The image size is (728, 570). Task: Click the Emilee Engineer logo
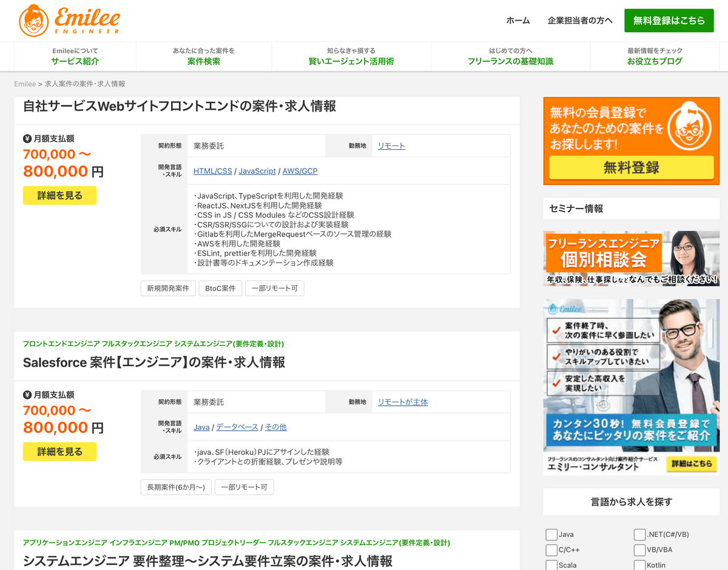[69, 21]
